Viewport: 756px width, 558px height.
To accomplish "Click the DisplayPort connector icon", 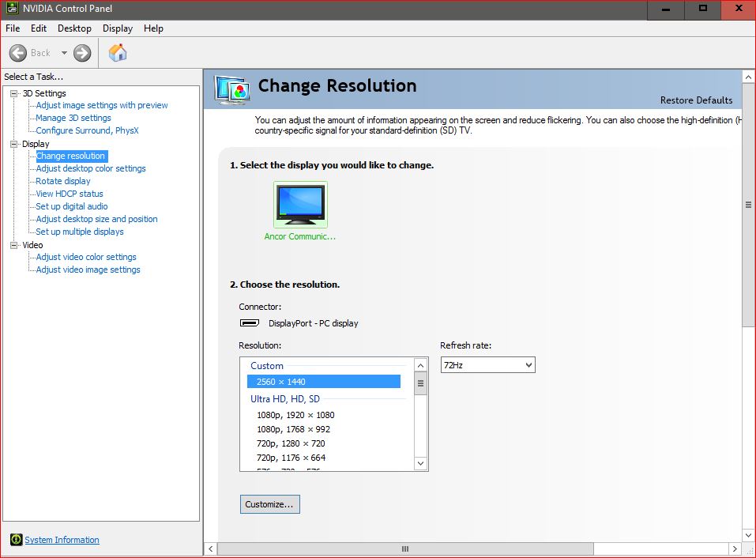I will tap(250, 322).
